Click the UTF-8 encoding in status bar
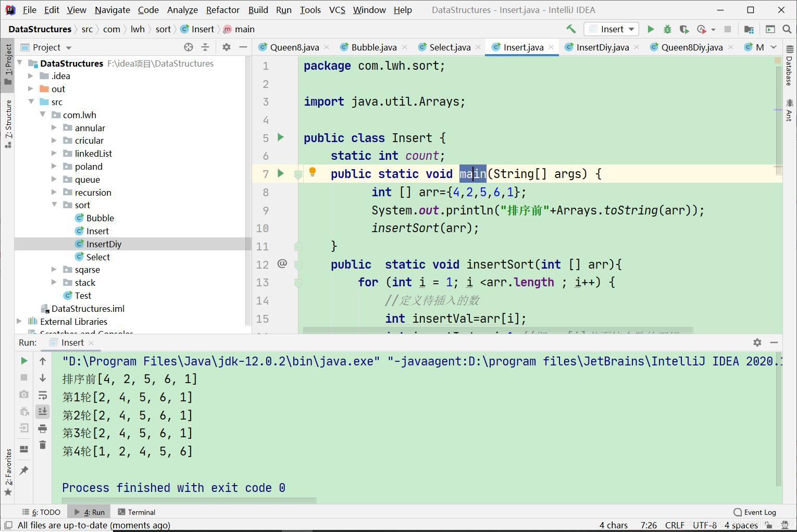The height and width of the screenshot is (532, 797). (x=705, y=525)
